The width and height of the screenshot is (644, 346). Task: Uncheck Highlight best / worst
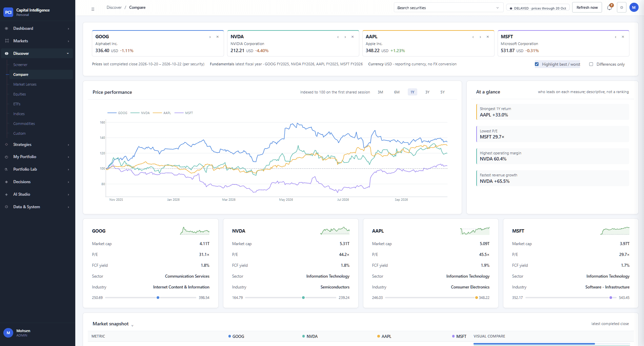(537, 64)
